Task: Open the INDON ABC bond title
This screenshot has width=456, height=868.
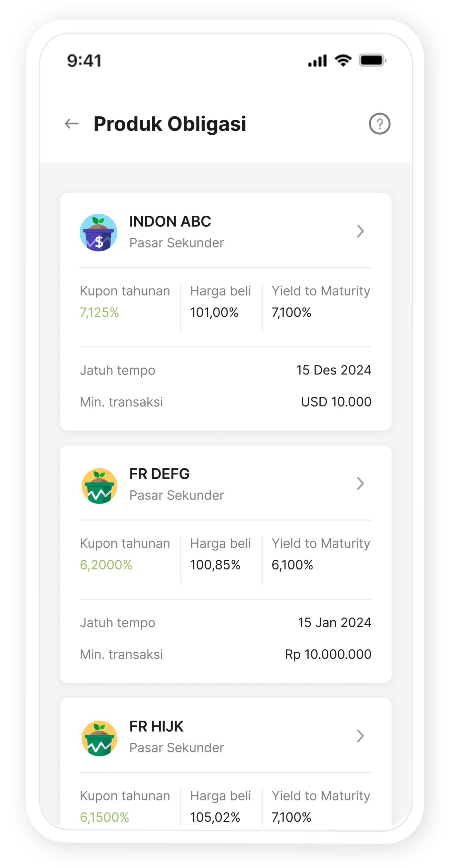Action: (x=170, y=222)
